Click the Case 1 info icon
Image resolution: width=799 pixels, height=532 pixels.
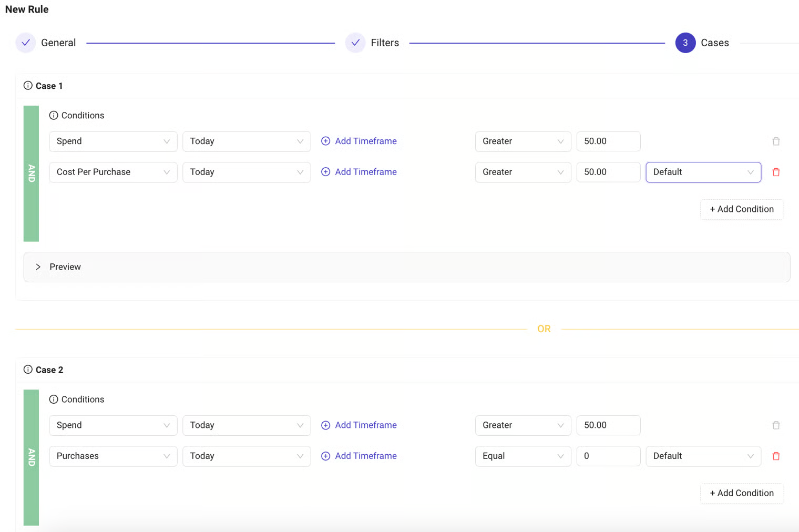point(28,86)
